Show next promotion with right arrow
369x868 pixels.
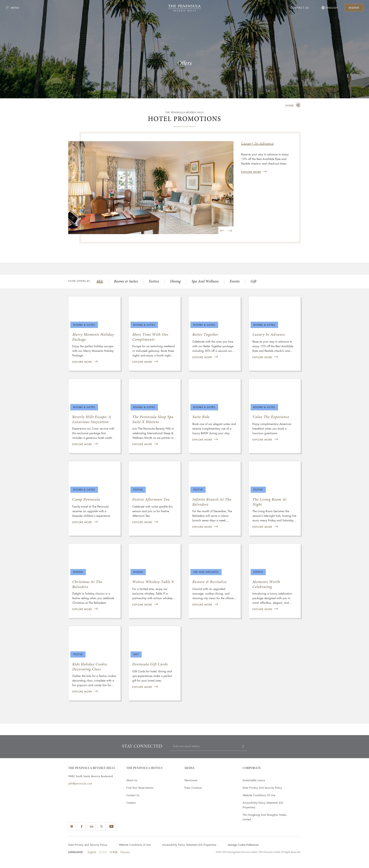[x=230, y=231]
